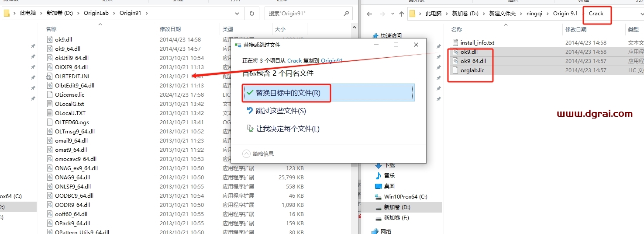Click ningqi breadcrumb in Crack window
The image size is (644, 234).
[x=535, y=14]
